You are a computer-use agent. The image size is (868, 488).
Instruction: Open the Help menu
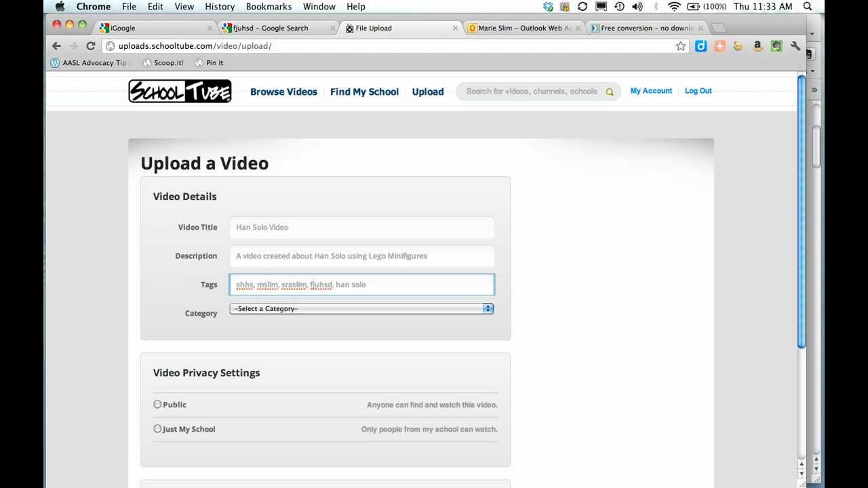point(356,6)
